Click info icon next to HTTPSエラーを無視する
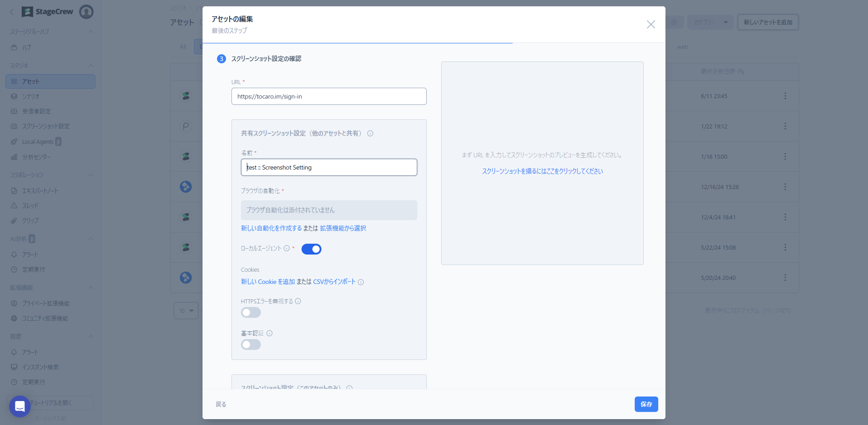This screenshot has width=868, height=425. coord(298,301)
